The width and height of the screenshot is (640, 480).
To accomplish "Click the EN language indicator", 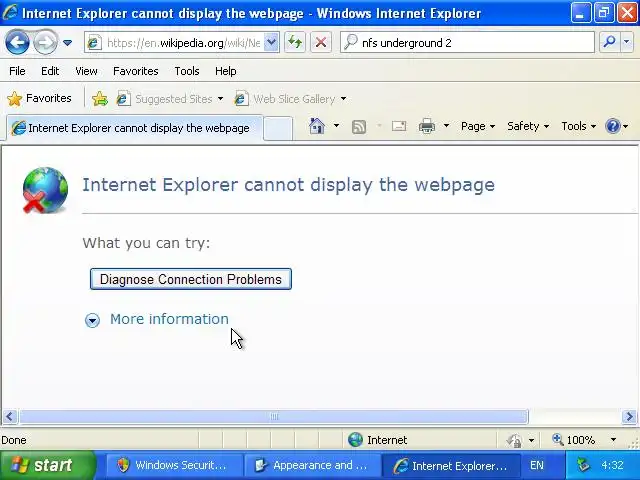I will pos(537,465).
